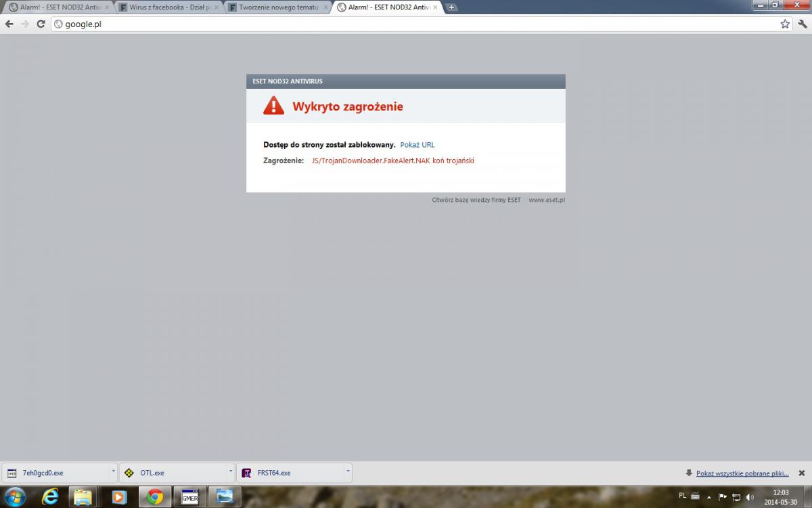812x508 pixels.
Task: Close the downloads bar
Action: [802, 473]
